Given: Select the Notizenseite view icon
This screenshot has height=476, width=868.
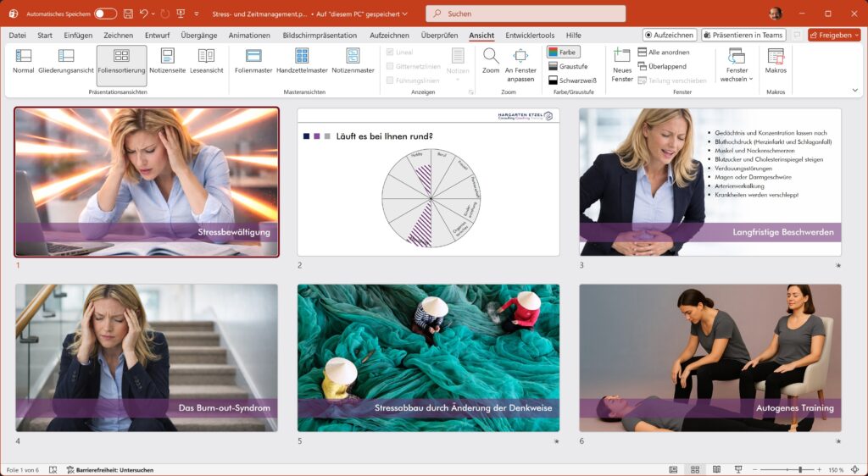Looking at the screenshot, I should pos(167,61).
